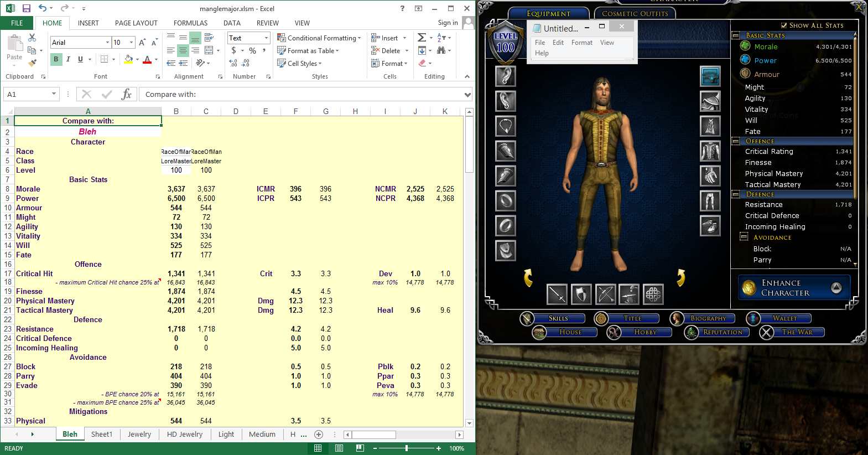
Task: Click the Percent Style icon
Action: (x=252, y=50)
